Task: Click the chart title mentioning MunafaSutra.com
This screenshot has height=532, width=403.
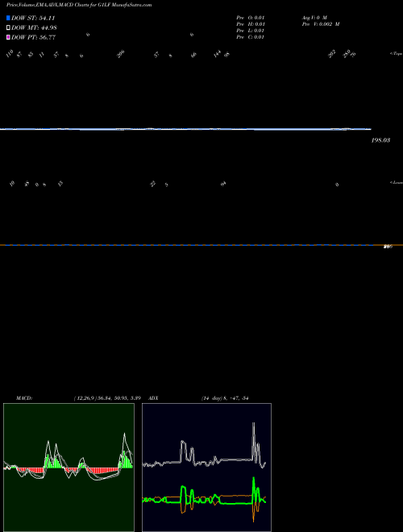Action: point(79,5)
